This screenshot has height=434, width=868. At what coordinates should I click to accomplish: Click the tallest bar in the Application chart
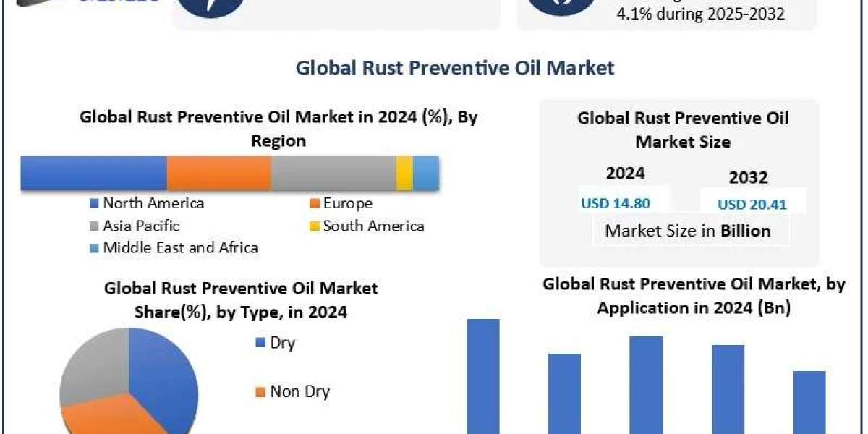[483, 376]
